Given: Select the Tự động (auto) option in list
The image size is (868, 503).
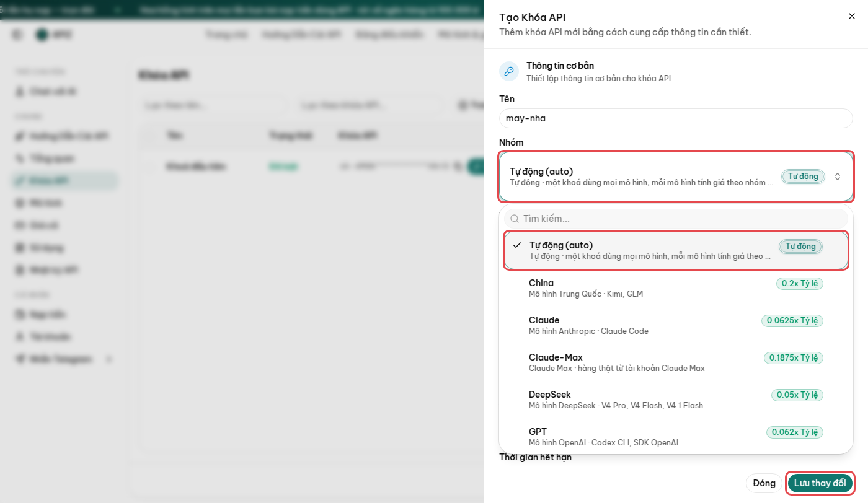Looking at the screenshot, I should pos(676,250).
